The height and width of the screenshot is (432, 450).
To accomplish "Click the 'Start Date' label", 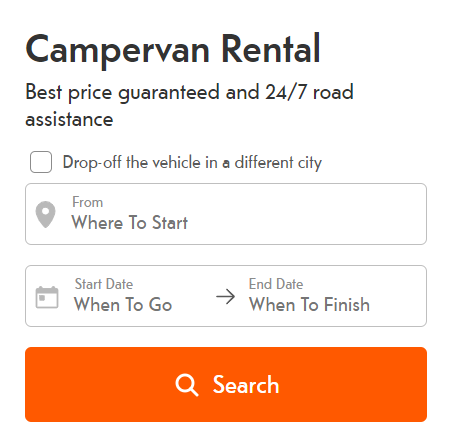I will [104, 284].
